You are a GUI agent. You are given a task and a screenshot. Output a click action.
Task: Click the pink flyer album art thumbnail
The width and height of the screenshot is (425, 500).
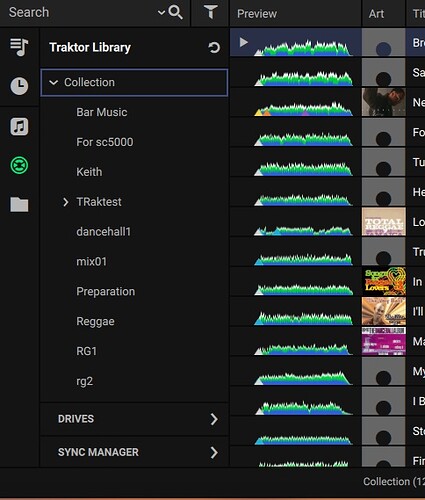point(384,341)
